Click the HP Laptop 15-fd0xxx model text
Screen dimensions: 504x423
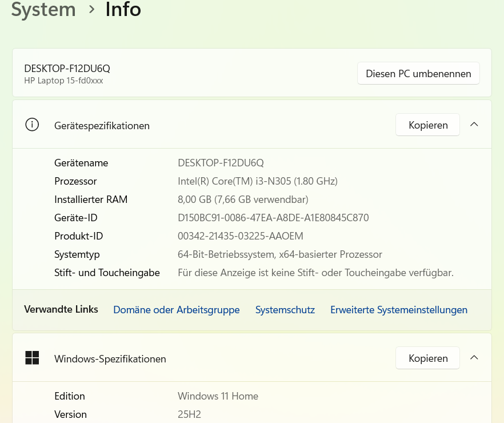pyautogui.click(x=63, y=81)
